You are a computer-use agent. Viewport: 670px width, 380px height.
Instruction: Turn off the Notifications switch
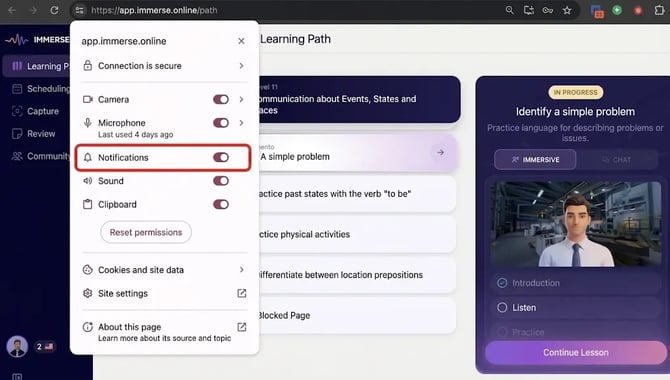221,157
